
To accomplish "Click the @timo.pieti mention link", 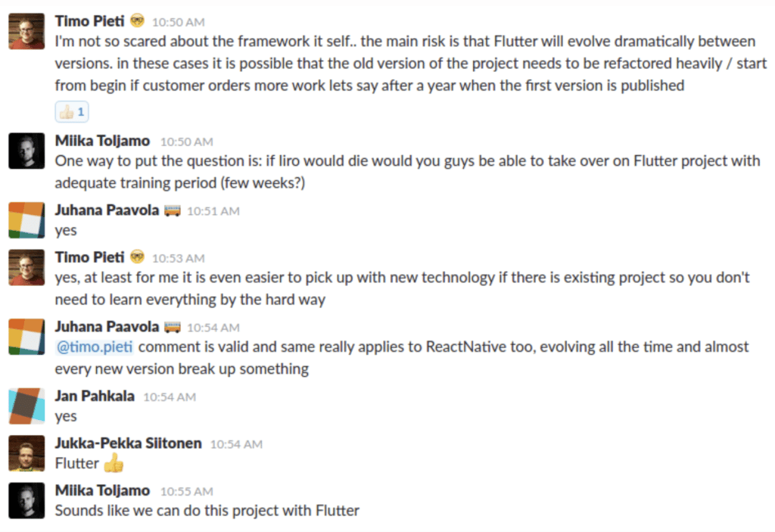I will [x=95, y=347].
